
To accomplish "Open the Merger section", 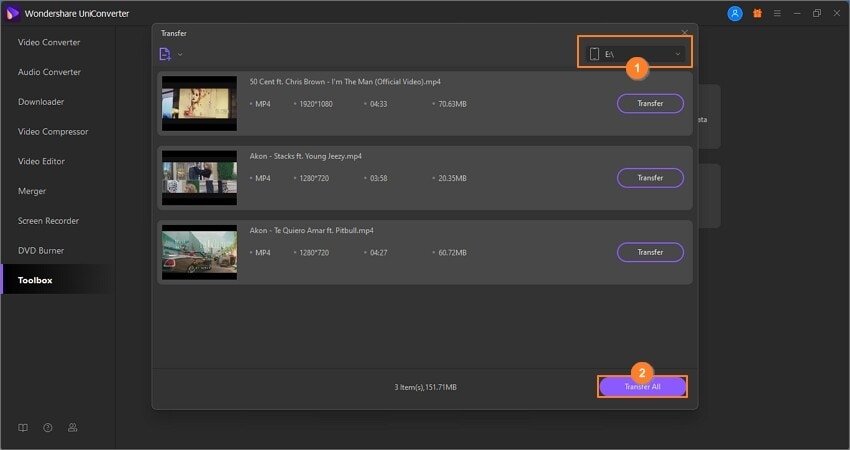I will point(32,191).
